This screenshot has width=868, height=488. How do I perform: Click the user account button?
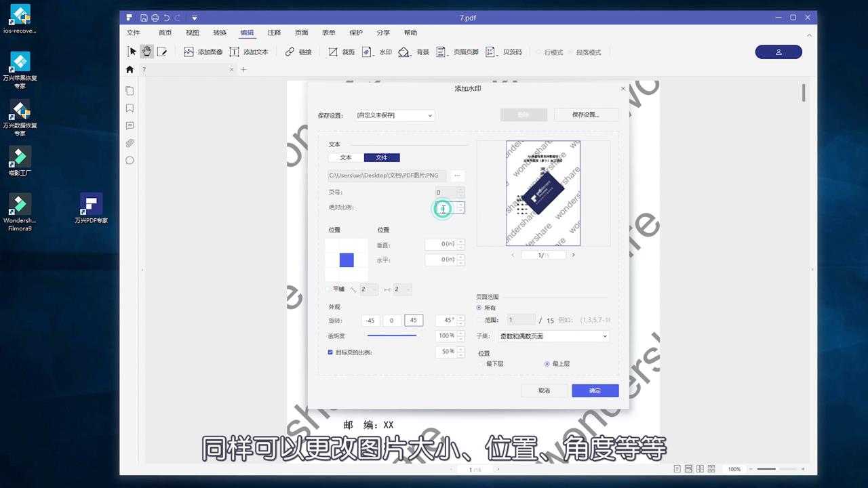(x=778, y=52)
